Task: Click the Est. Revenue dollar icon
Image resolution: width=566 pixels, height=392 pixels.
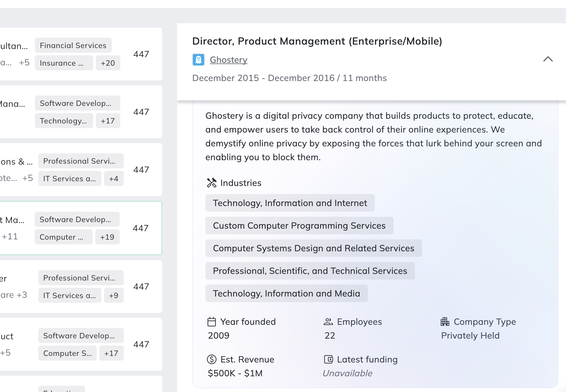Action: (212, 359)
